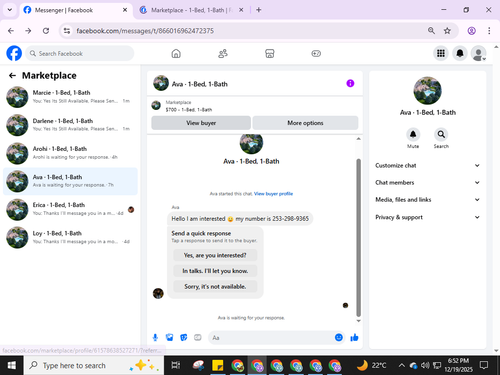This screenshot has width=500, height=375.
Task: Record a voice clip with microphone icon
Action: [x=155, y=338]
